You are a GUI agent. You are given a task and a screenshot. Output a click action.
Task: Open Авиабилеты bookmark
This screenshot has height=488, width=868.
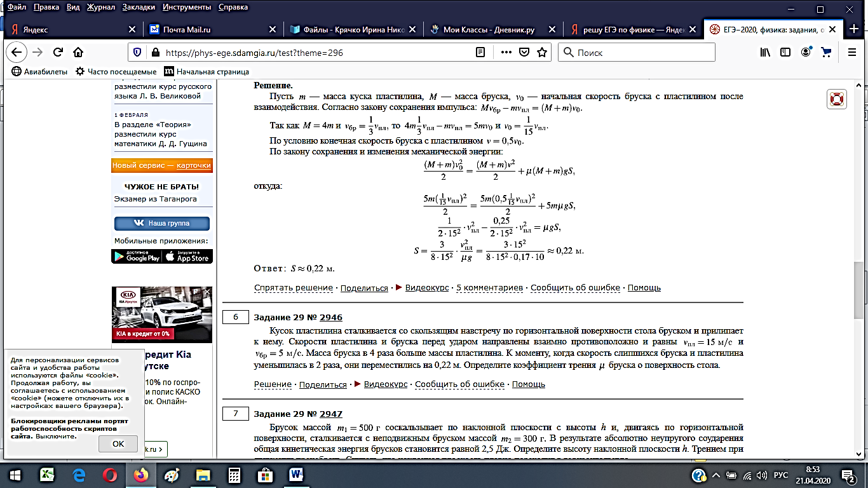[39, 72]
